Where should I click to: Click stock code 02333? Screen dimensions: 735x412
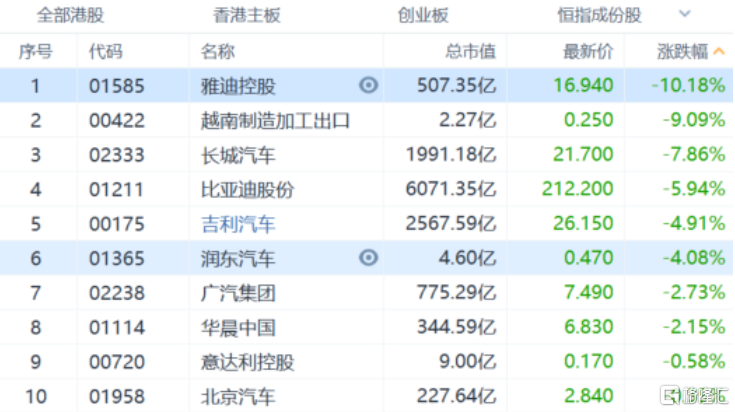click(x=117, y=155)
